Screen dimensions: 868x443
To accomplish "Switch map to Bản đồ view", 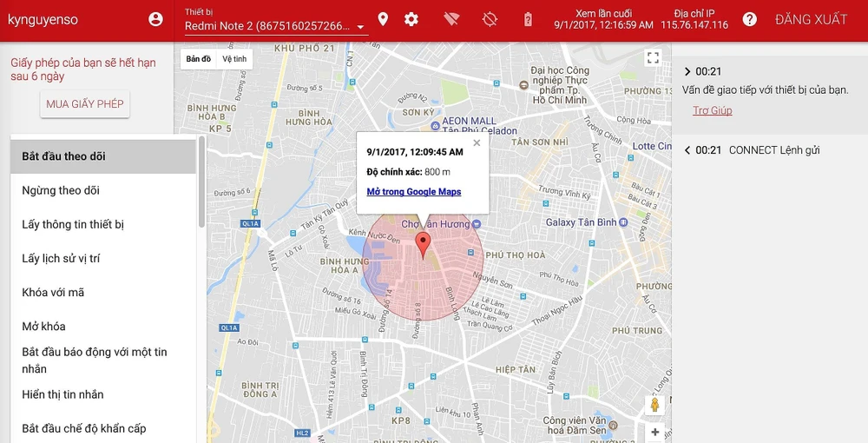I will tap(198, 59).
